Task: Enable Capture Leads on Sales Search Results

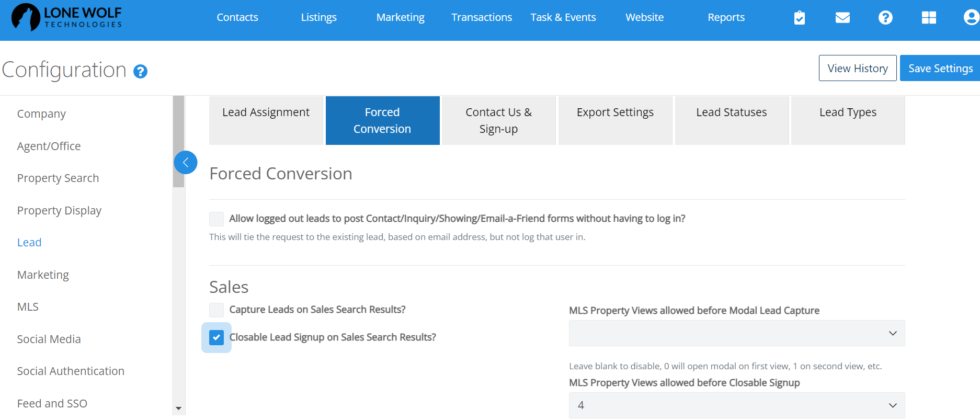Action: pyautogui.click(x=216, y=310)
